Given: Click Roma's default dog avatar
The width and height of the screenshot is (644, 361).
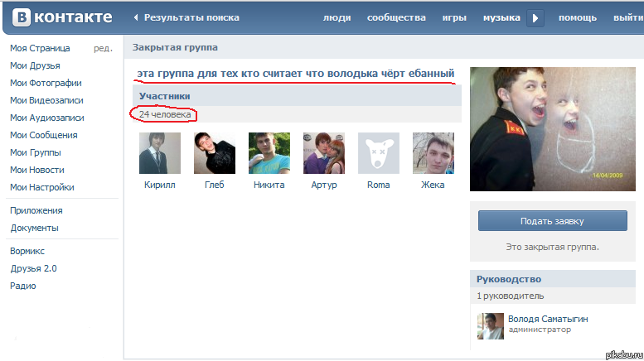Looking at the screenshot, I should (379, 153).
